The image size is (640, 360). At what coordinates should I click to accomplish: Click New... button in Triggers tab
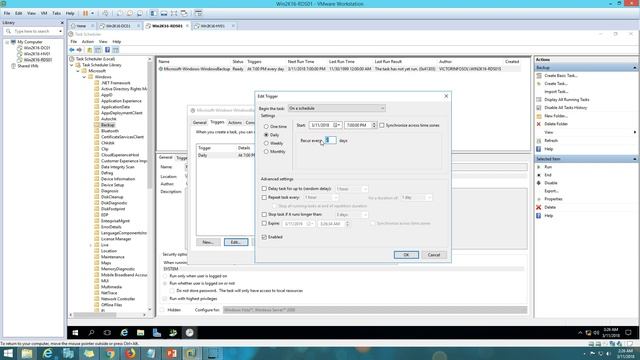[208, 242]
